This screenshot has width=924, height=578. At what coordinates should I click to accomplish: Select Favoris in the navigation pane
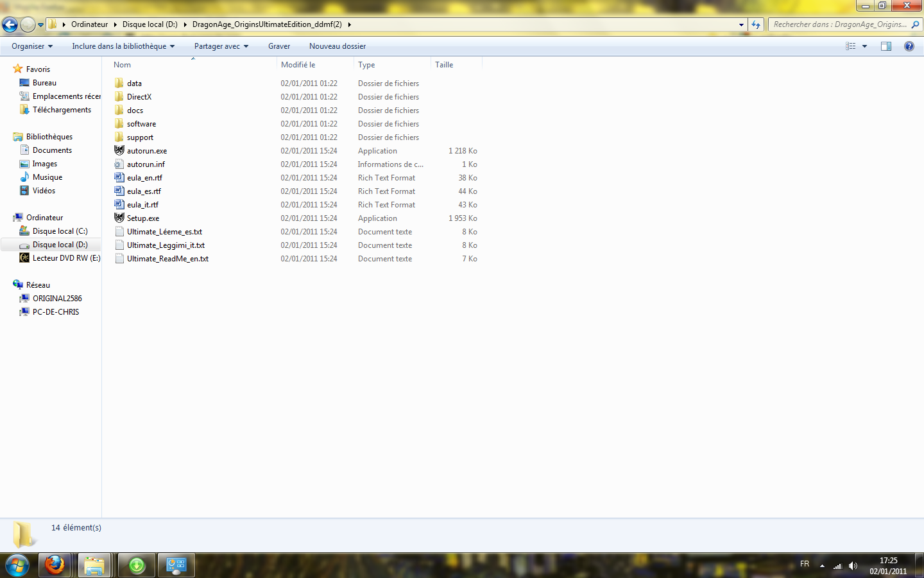point(38,69)
